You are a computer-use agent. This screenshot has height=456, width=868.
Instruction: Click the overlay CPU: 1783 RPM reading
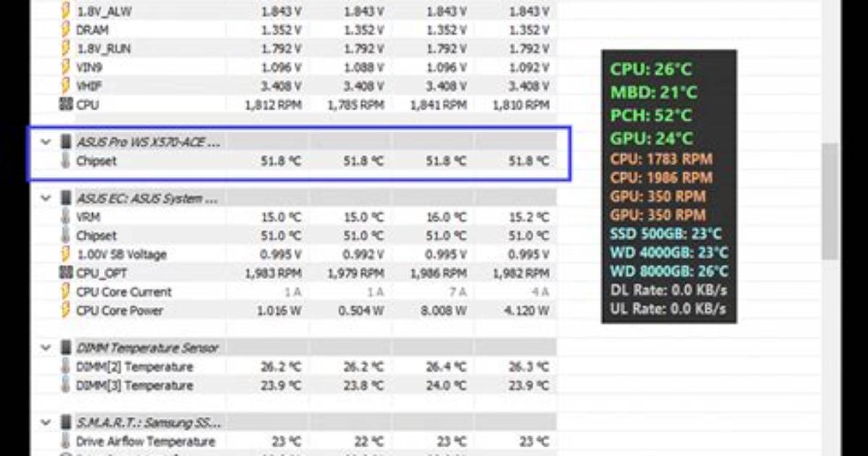(x=661, y=159)
